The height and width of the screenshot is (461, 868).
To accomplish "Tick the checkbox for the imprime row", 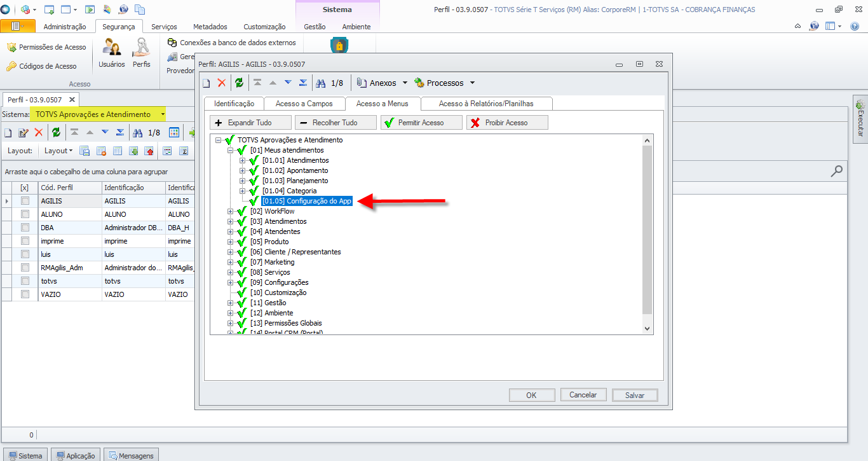I will 25,241.
